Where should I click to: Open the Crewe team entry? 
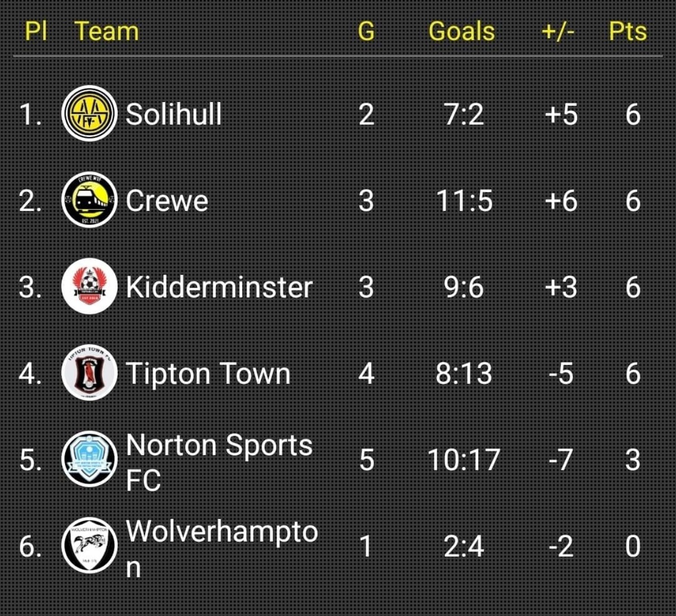click(x=167, y=201)
